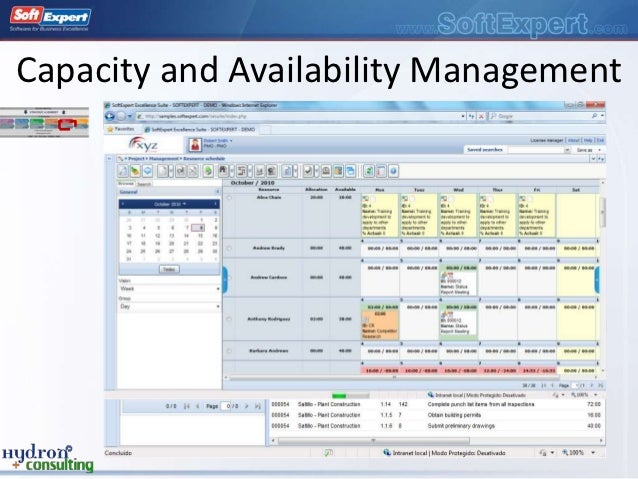Open the License manager link
This screenshot has height=479, width=638.
546,140
